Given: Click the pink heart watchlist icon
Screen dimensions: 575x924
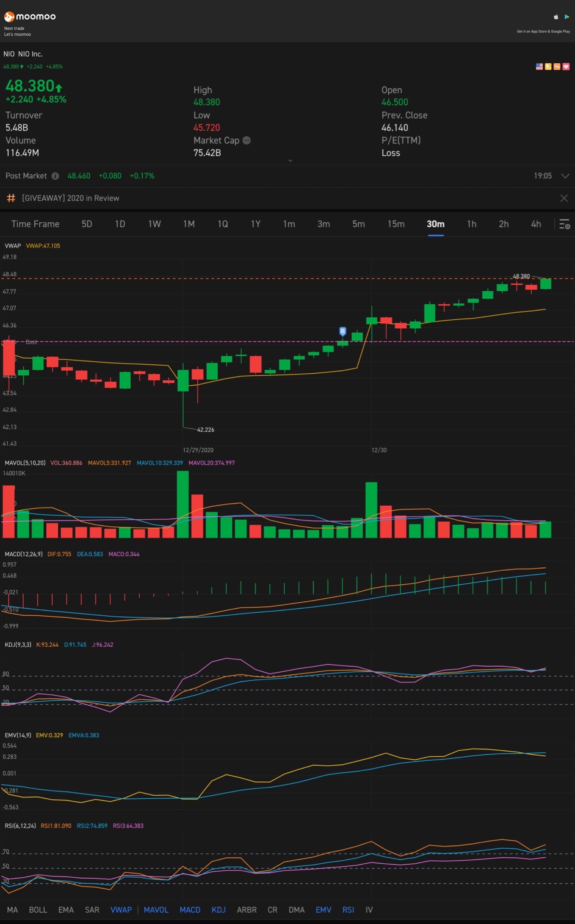Looking at the screenshot, I should 566,67.
